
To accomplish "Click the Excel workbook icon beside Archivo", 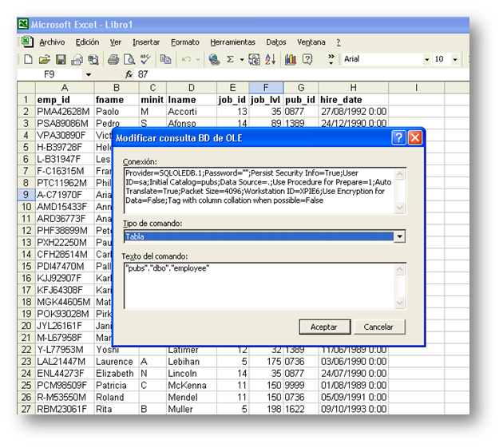I will click(27, 42).
